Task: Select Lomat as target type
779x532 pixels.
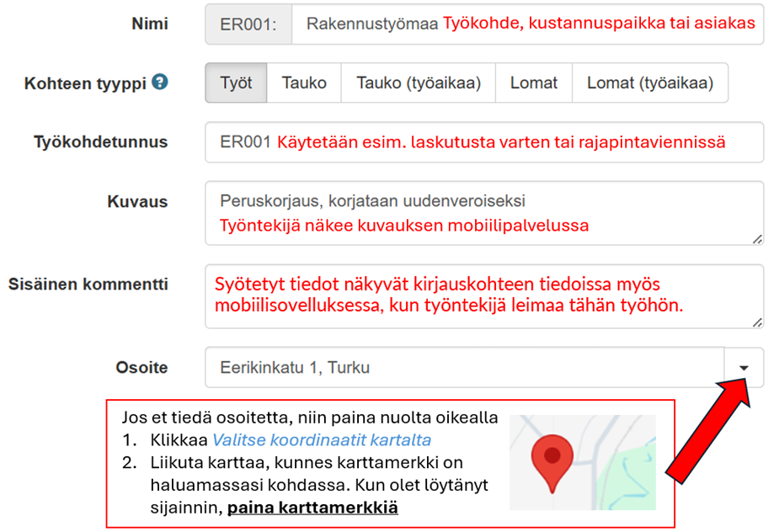Action: (533, 83)
